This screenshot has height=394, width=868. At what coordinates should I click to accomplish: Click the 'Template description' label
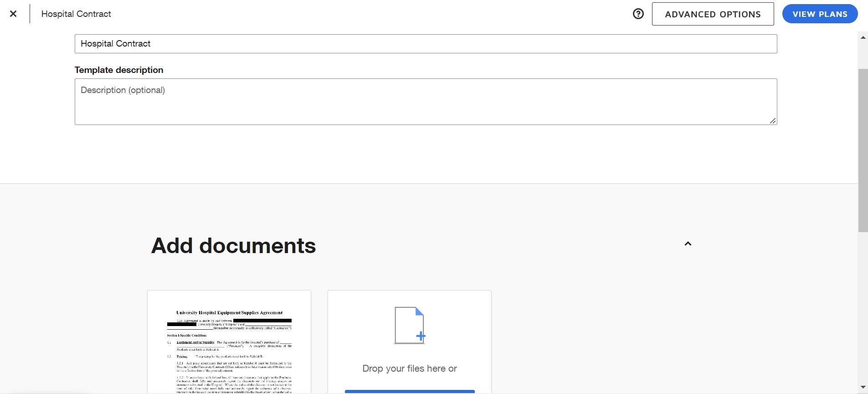coord(119,70)
